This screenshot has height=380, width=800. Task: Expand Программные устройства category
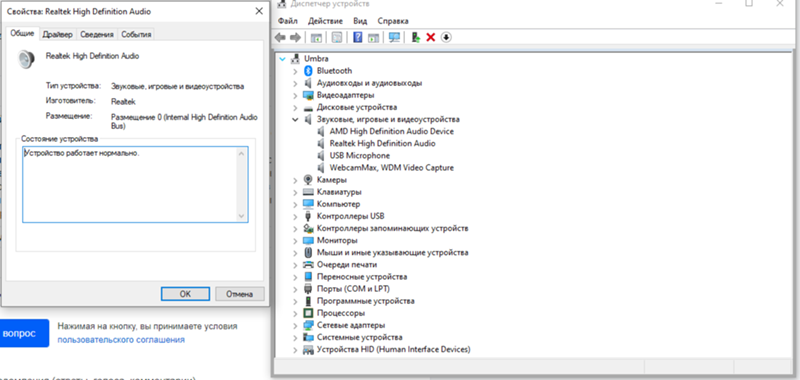click(x=295, y=301)
